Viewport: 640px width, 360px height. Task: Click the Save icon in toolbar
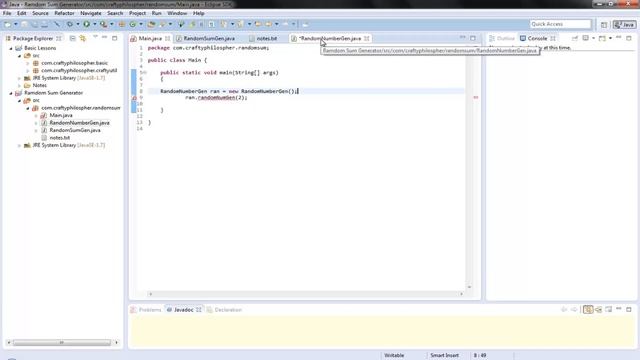24,24
